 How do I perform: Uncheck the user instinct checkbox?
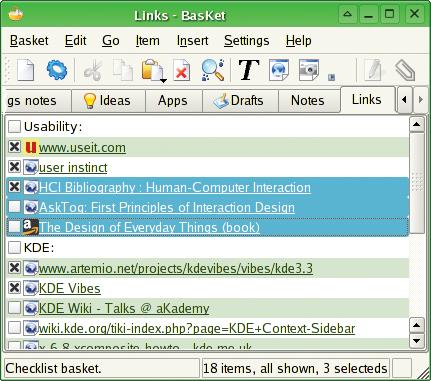14,167
